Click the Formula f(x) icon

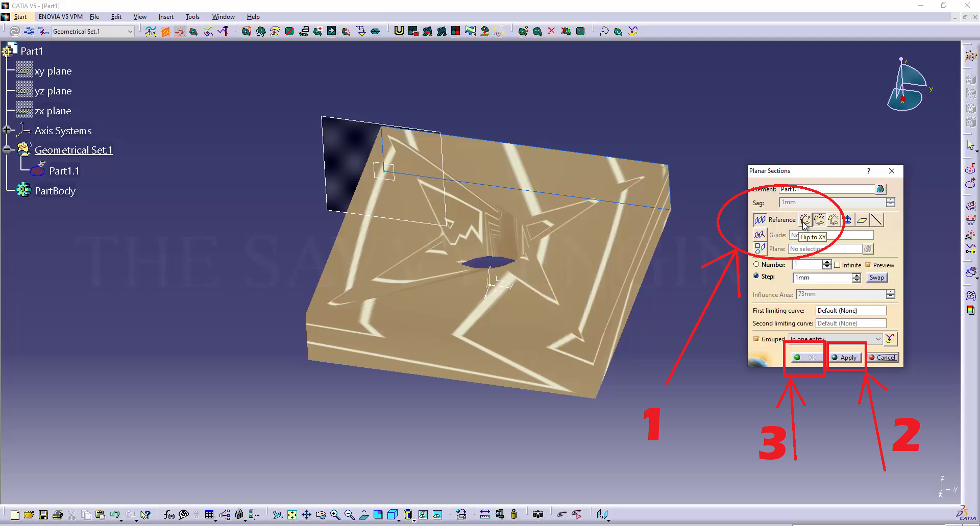(x=169, y=515)
